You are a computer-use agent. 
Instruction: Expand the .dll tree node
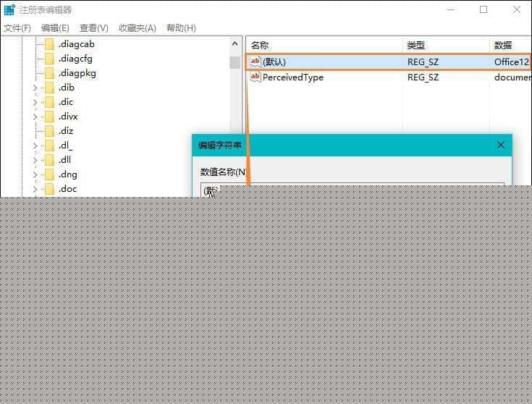[35, 160]
